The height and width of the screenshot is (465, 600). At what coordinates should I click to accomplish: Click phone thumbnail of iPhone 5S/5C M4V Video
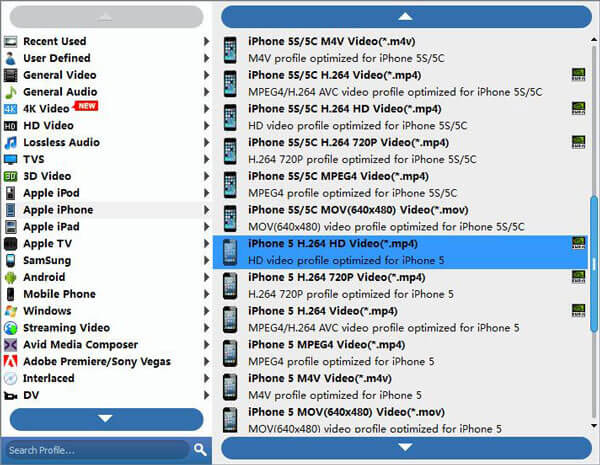pyautogui.click(x=230, y=50)
